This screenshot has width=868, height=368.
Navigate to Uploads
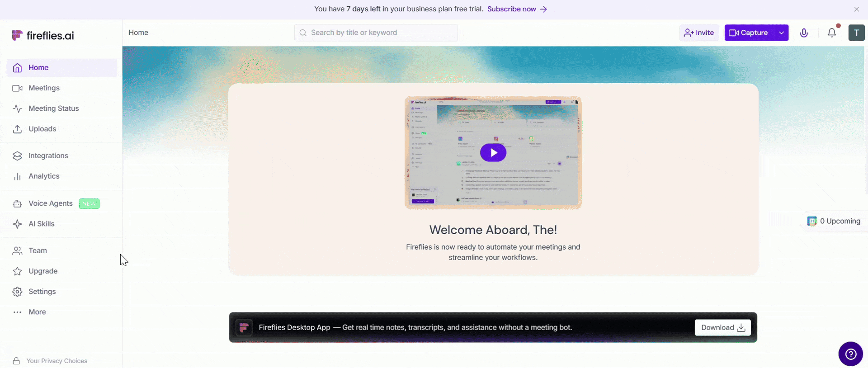click(61, 129)
